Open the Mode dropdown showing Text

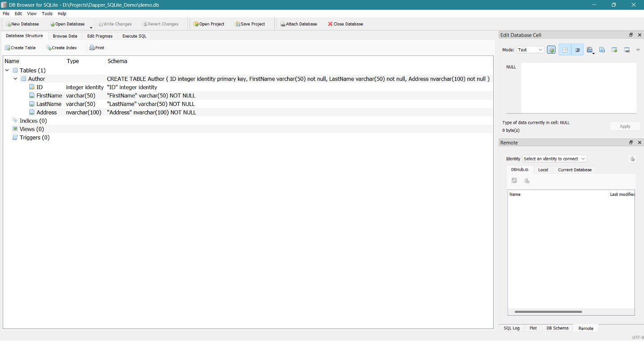click(530, 50)
